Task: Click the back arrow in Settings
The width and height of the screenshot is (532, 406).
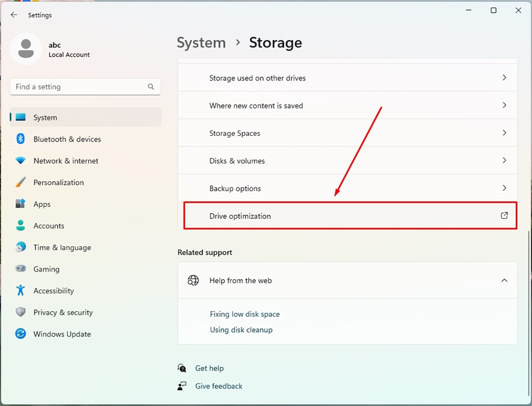Action: [14, 14]
